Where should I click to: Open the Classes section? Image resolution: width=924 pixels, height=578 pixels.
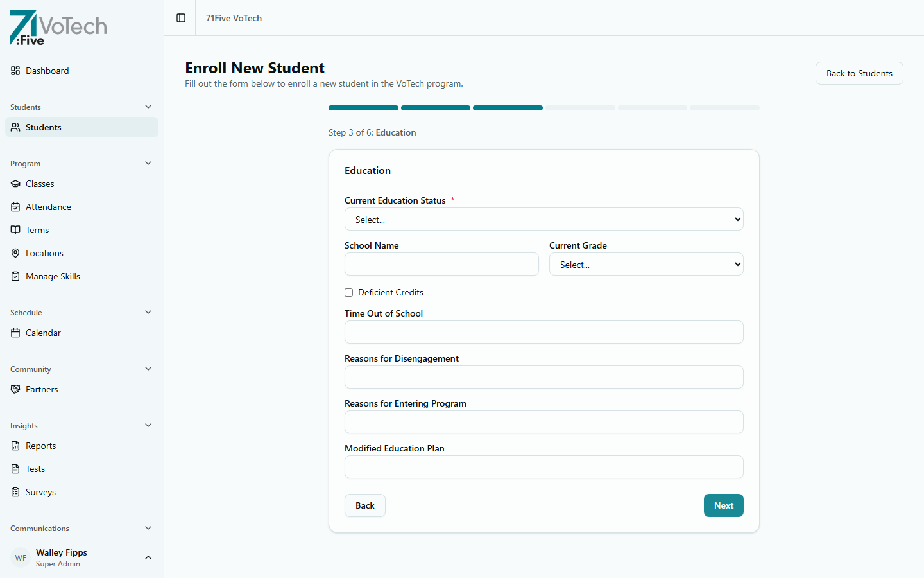click(40, 184)
